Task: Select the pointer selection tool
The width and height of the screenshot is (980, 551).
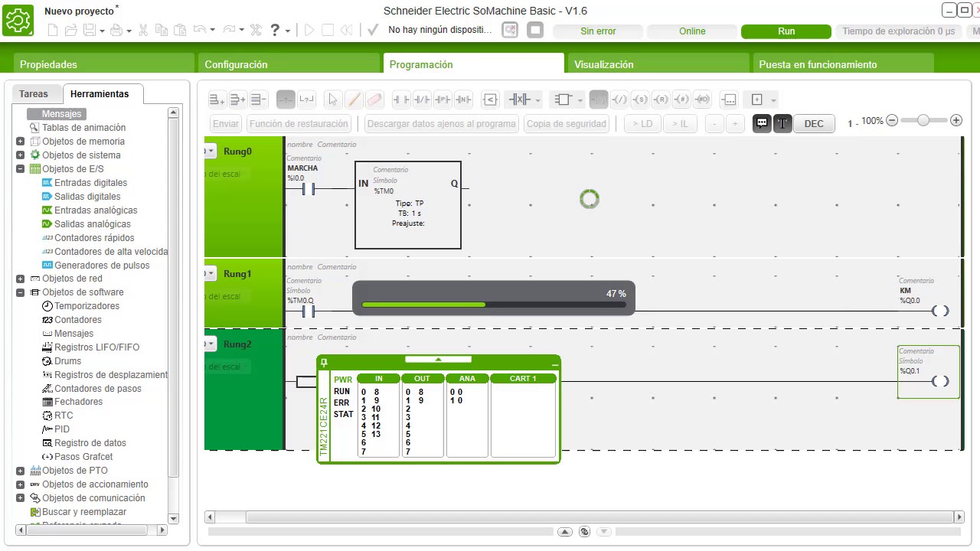Action: (x=332, y=99)
